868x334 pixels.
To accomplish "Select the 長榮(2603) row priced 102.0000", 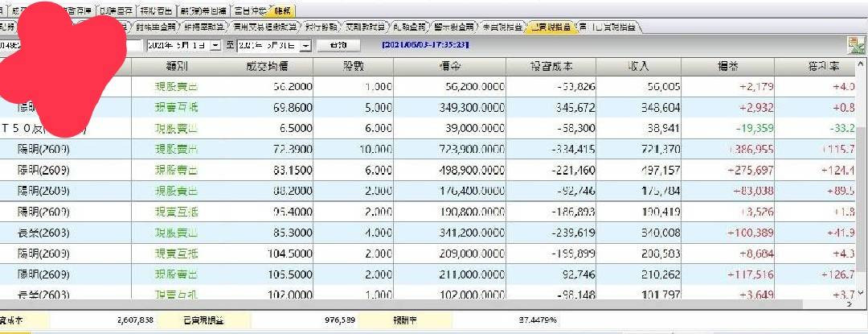I will tap(428, 294).
